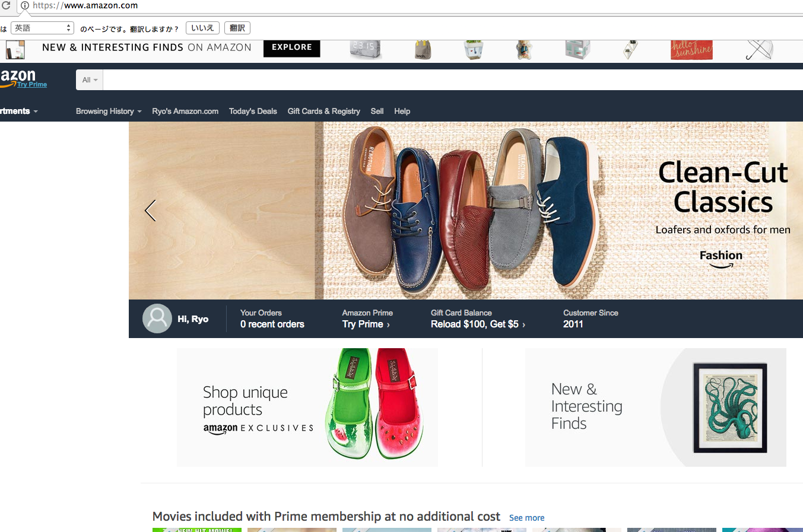The height and width of the screenshot is (532, 803).
Task: Click the Amazon Prime label in account bar
Action: coord(367,313)
